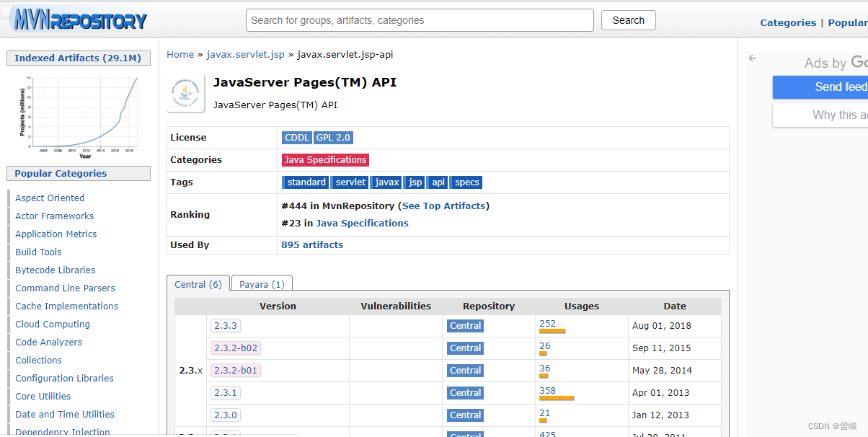The image size is (868, 437).
Task: Open the Indexed Artifacts (29.1M) heading
Action: [x=78, y=58]
